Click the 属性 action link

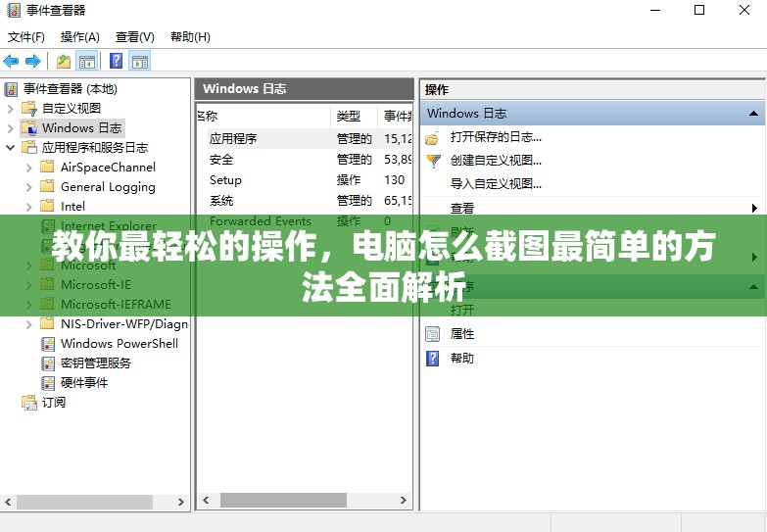462,334
